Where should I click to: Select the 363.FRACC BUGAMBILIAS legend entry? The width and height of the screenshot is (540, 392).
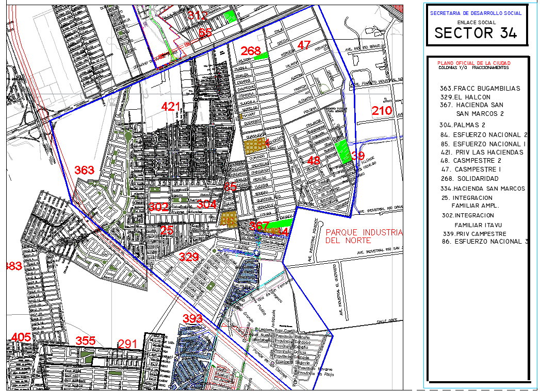coord(480,89)
